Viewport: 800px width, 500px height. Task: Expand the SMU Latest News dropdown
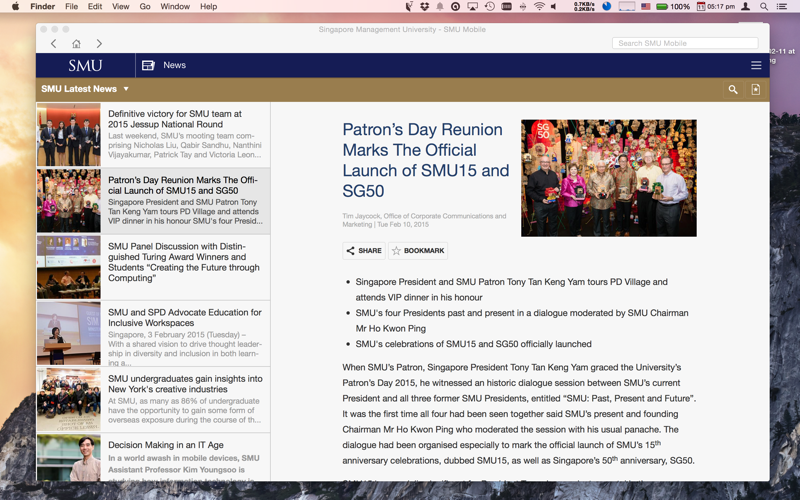click(85, 89)
